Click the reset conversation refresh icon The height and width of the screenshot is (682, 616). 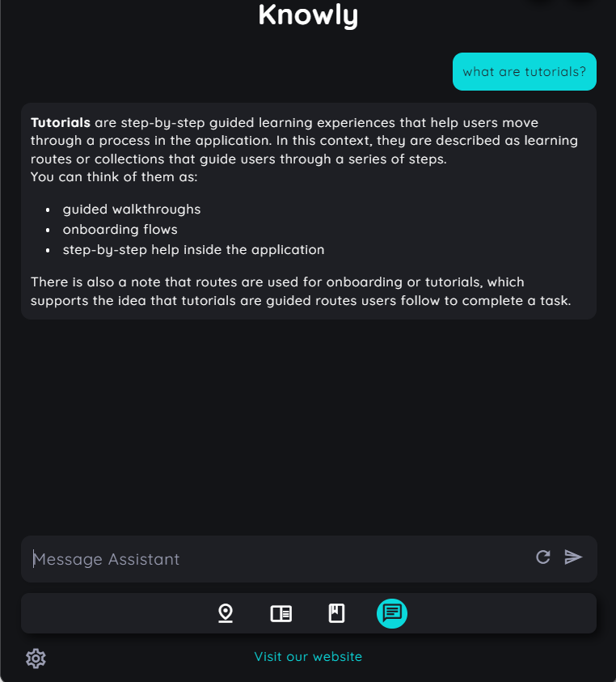click(x=543, y=557)
